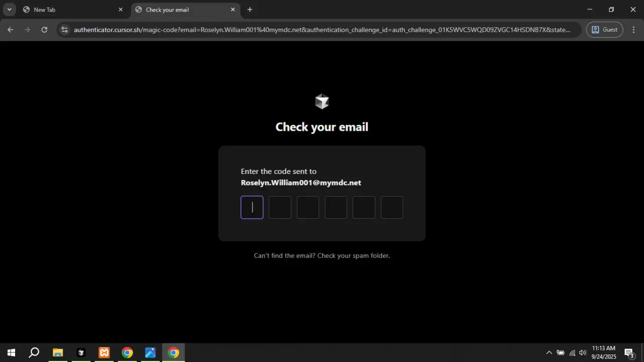Open Windows search from taskbar

pos(34,352)
